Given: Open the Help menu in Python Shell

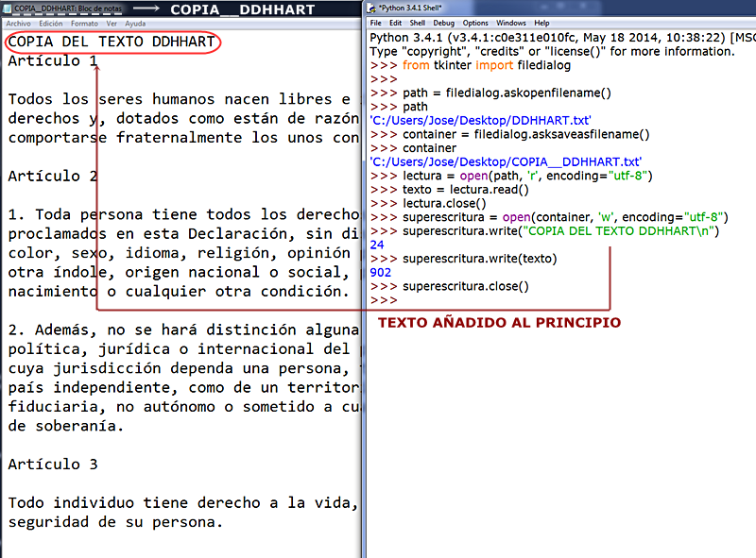Looking at the screenshot, I should tap(541, 22).
